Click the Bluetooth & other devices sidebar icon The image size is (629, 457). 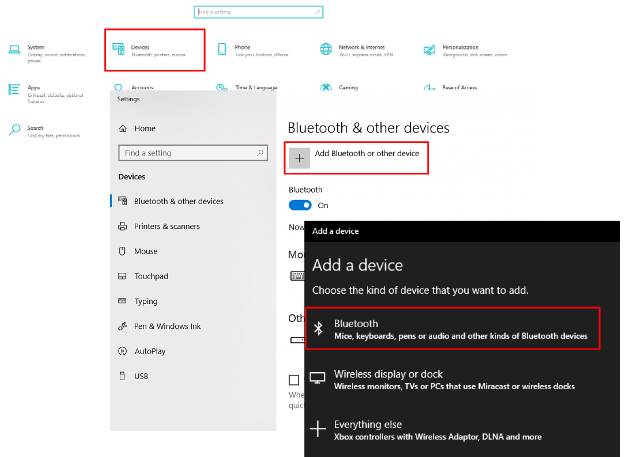(122, 201)
